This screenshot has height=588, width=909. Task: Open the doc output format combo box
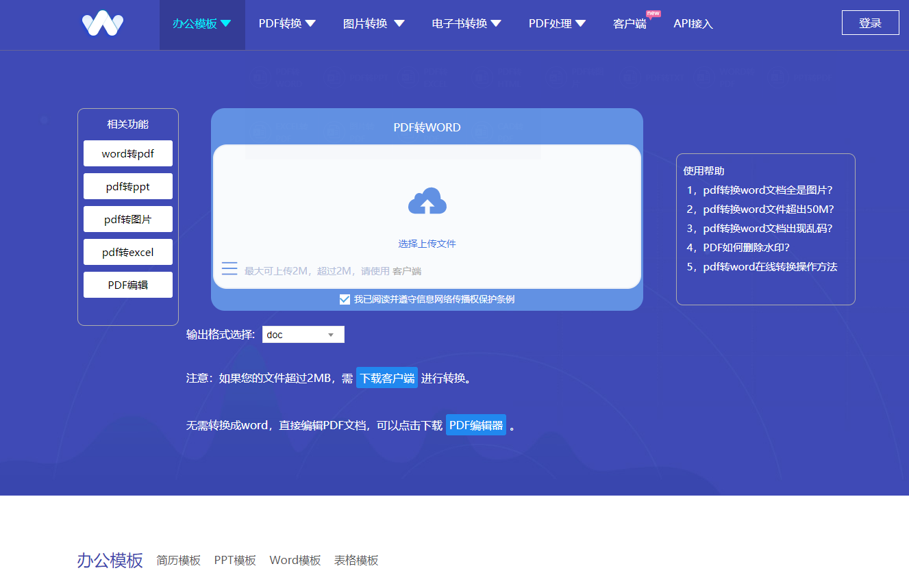pos(303,335)
